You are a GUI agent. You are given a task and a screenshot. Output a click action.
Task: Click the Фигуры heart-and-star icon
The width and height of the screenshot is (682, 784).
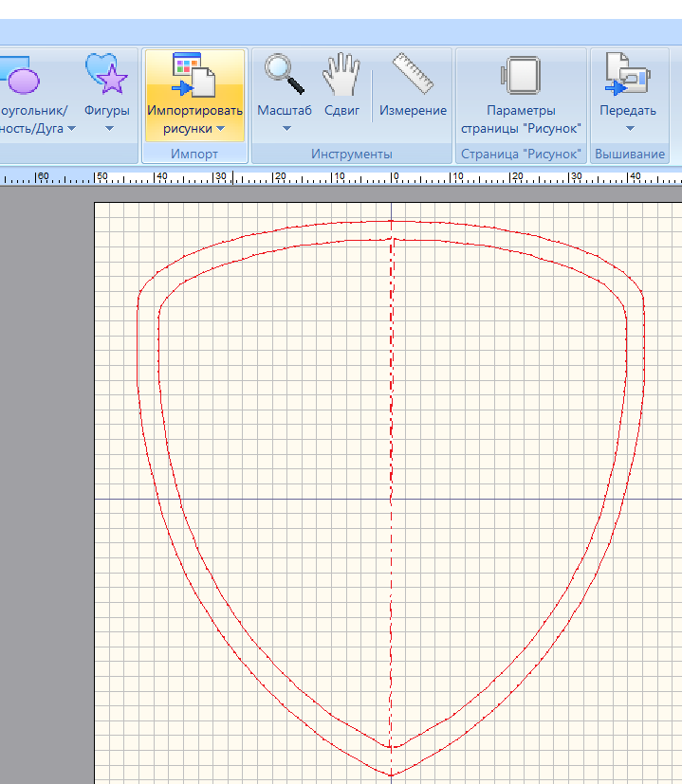click(106, 74)
